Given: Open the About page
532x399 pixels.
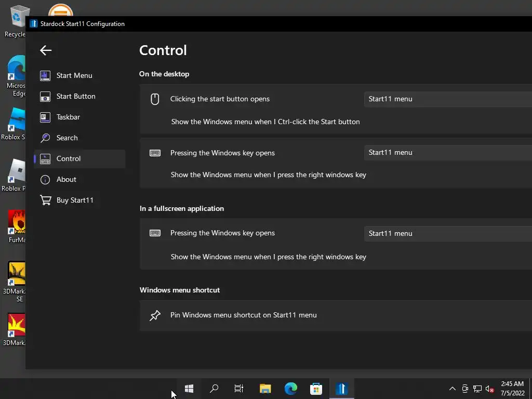Looking at the screenshot, I should pos(79,179).
